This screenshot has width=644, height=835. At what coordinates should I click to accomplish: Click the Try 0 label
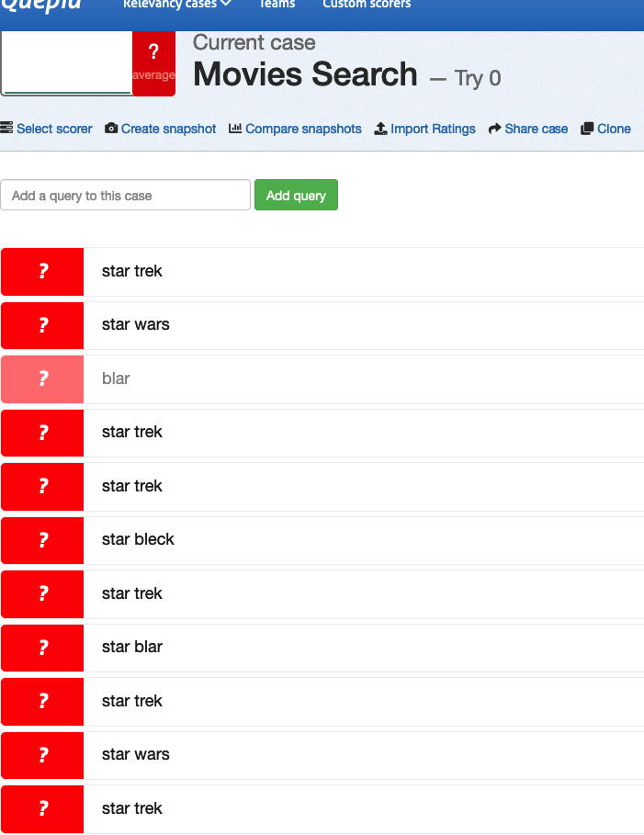(478, 78)
